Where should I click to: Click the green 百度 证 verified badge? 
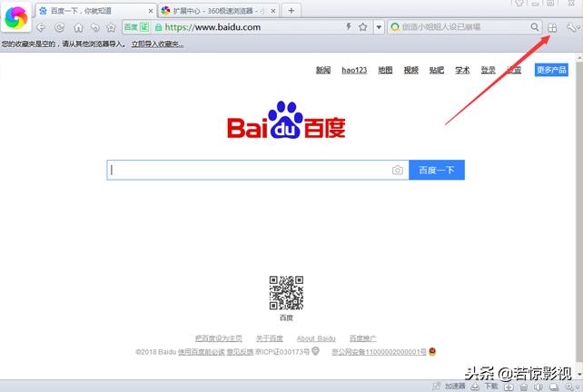(x=136, y=27)
